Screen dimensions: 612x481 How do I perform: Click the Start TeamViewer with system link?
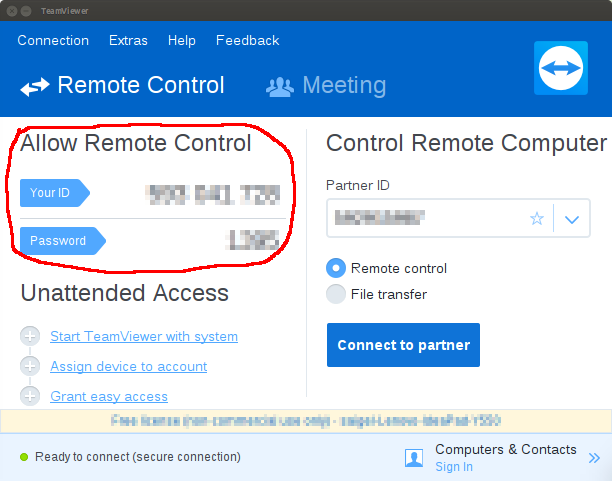(x=144, y=336)
